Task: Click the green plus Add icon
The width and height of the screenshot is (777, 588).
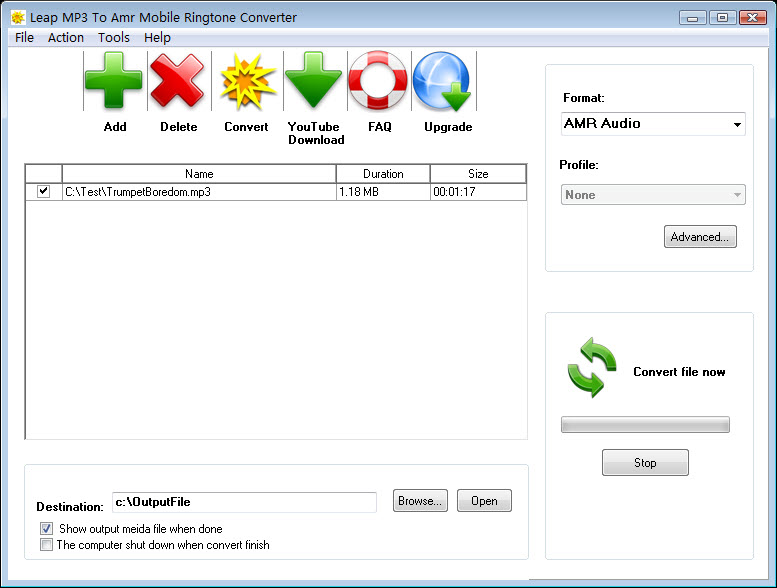Action: (113, 80)
